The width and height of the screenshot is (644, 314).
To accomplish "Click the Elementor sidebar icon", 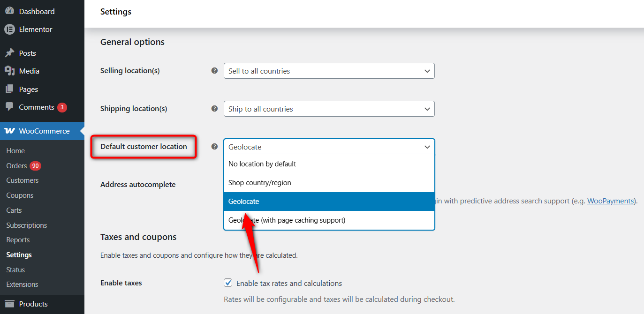I will pyautogui.click(x=9, y=29).
